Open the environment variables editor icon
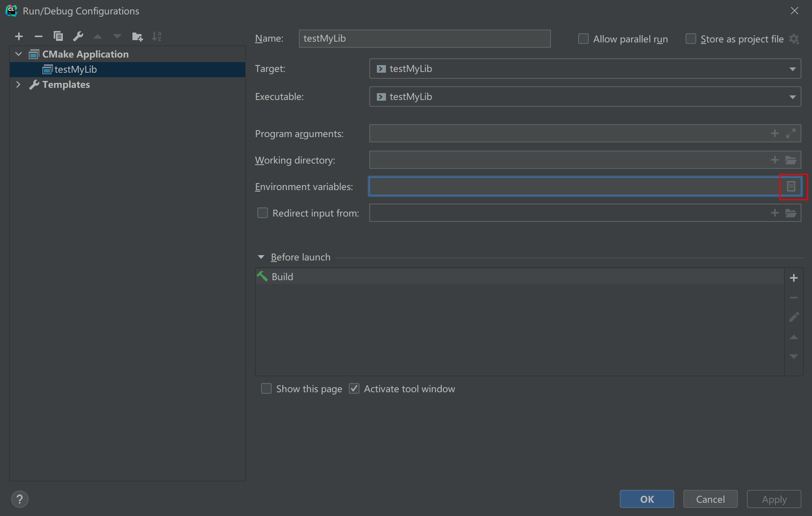This screenshot has height=516, width=812. pos(791,186)
